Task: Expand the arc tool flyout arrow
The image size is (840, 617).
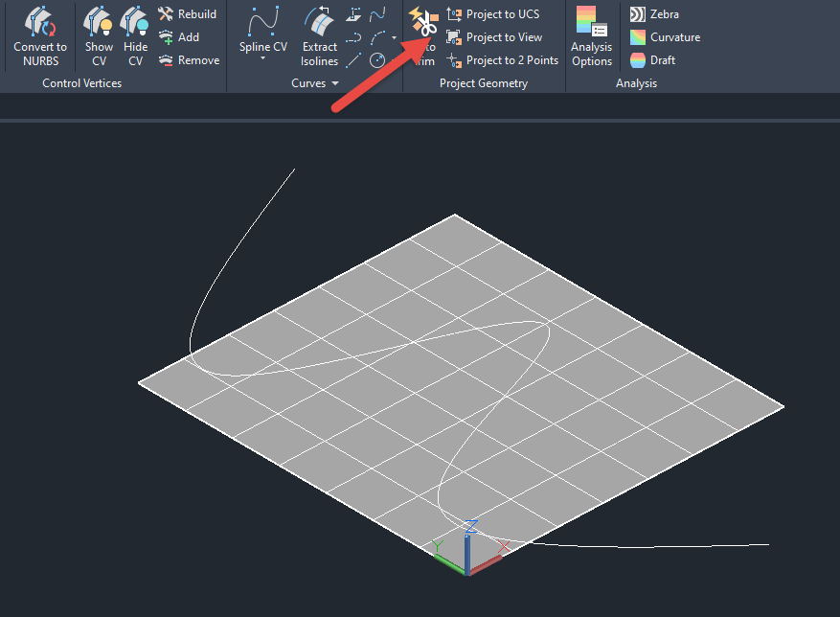Action: 394,37
